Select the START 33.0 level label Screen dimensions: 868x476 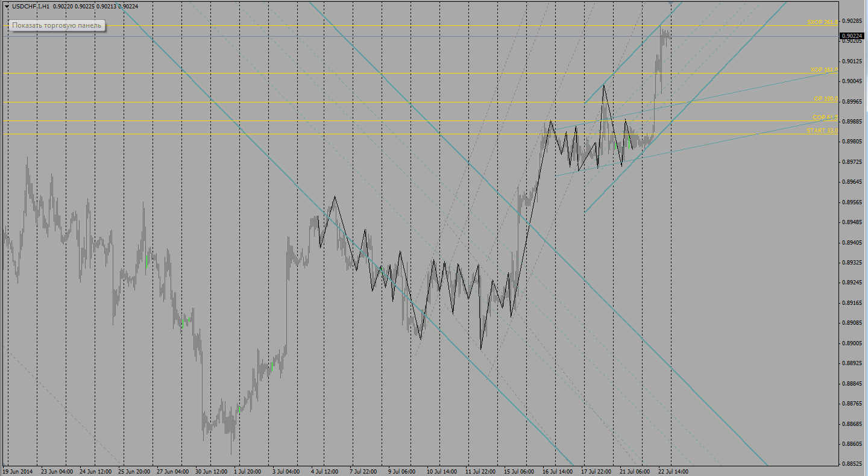pyautogui.click(x=822, y=130)
